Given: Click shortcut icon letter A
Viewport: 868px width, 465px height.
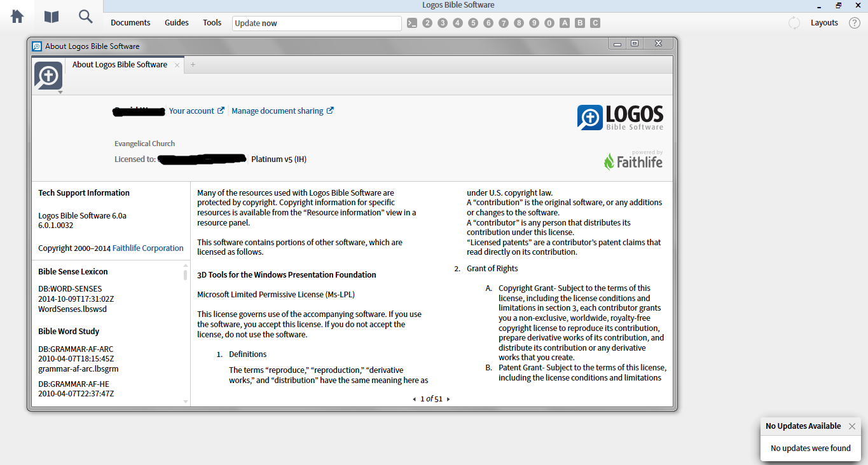Looking at the screenshot, I should pyautogui.click(x=565, y=23).
